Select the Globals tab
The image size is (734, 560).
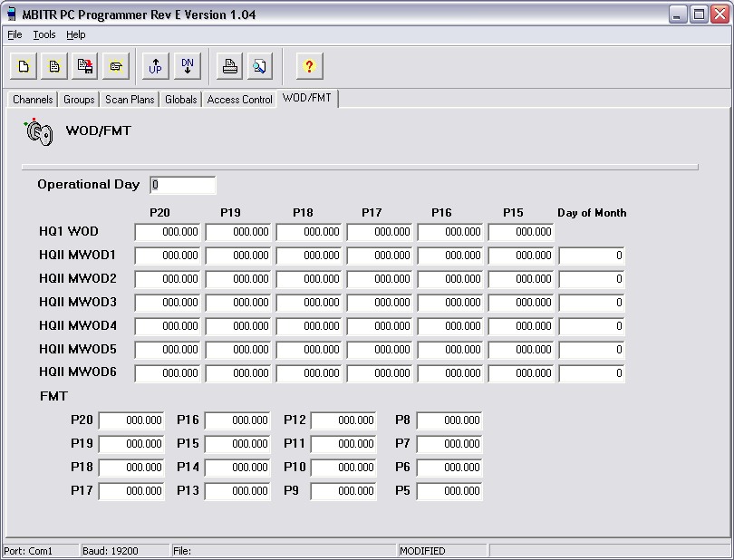[x=180, y=100]
